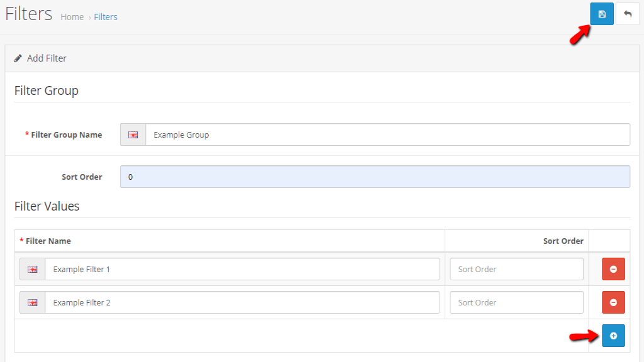Click the Filter Name column header
644x362 pixels.
tap(48, 241)
